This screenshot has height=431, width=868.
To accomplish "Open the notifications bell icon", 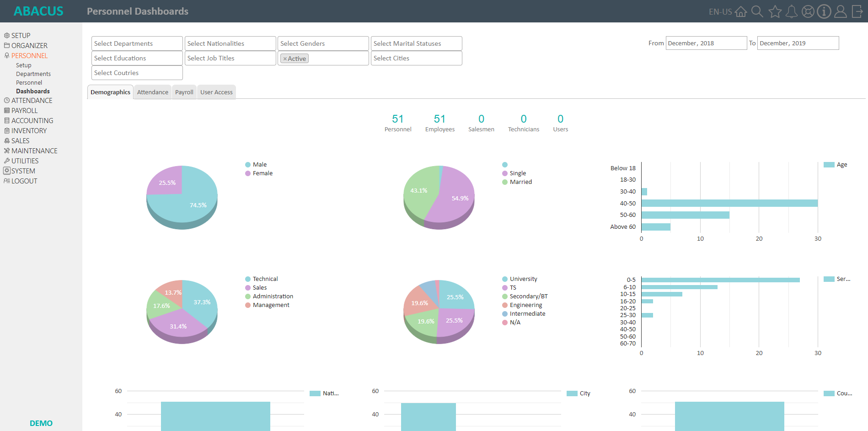I will tap(792, 11).
